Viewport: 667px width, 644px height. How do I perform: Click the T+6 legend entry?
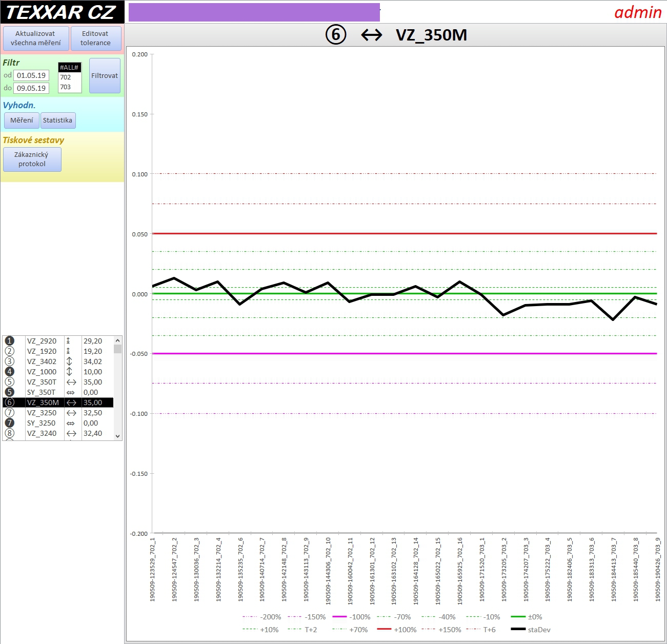click(481, 630)
